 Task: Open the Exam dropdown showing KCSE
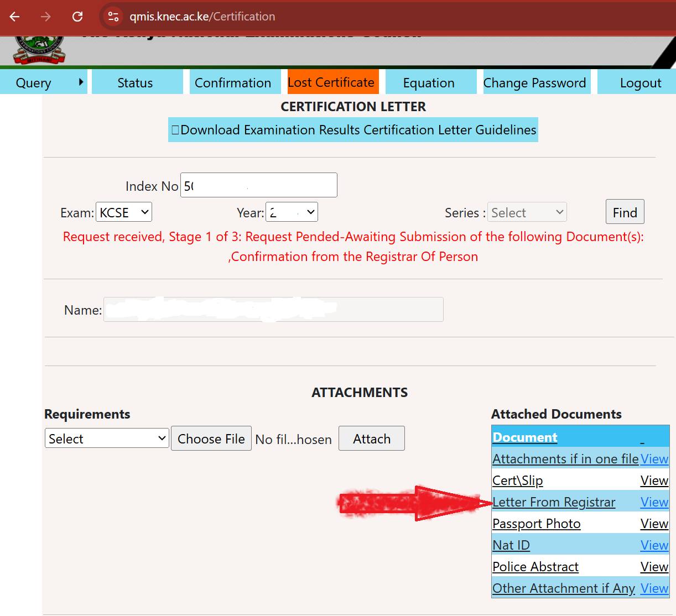click(124, 212)
